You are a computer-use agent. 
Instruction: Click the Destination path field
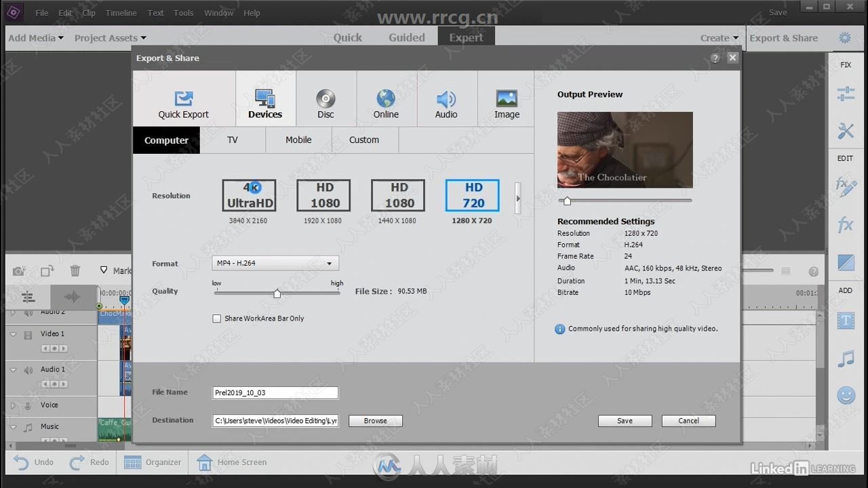tap(275, 421)
